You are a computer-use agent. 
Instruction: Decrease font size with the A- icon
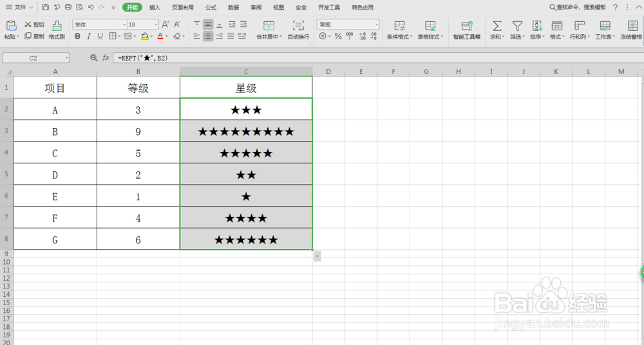[177, 24]
